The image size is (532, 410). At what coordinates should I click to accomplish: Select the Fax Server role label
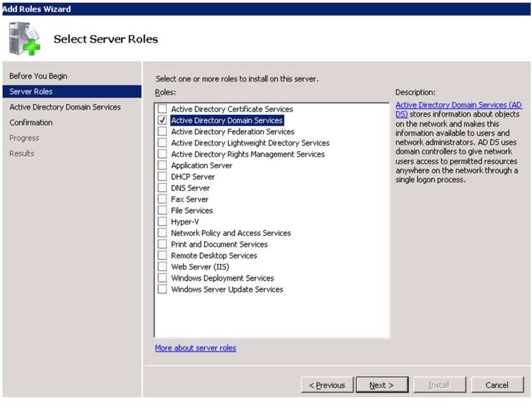tap(190, 199)
